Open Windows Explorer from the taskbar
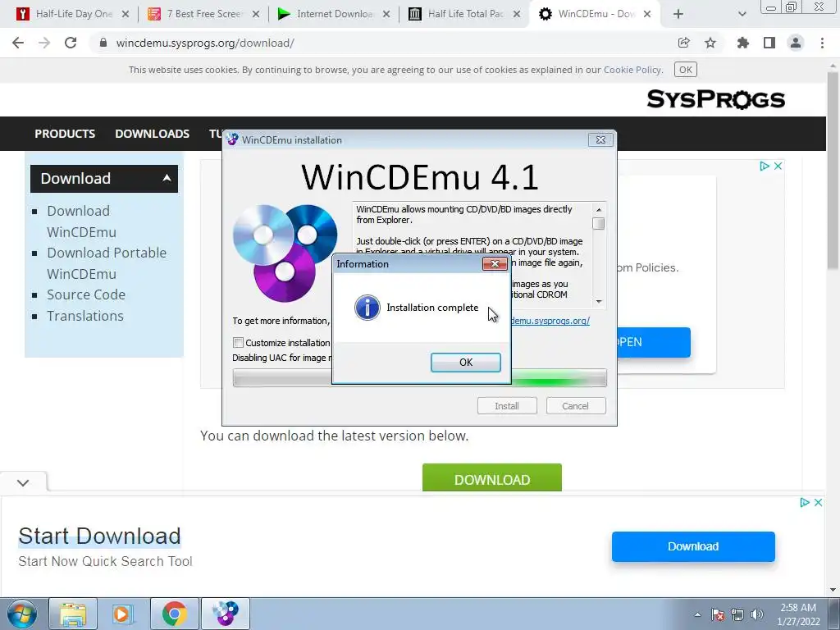The height and width of the screenshot is (630, 840). [73, 614]
